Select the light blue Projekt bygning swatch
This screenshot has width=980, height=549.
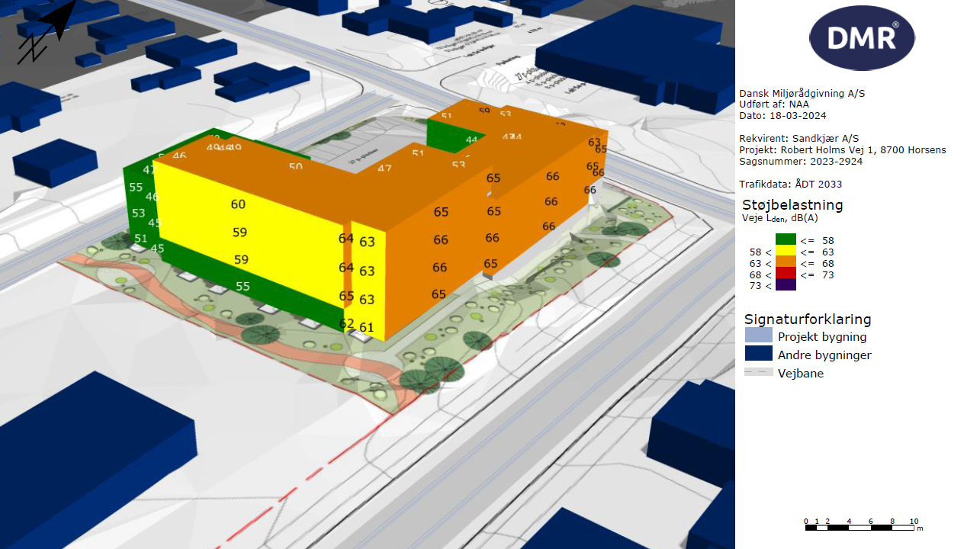758,335
